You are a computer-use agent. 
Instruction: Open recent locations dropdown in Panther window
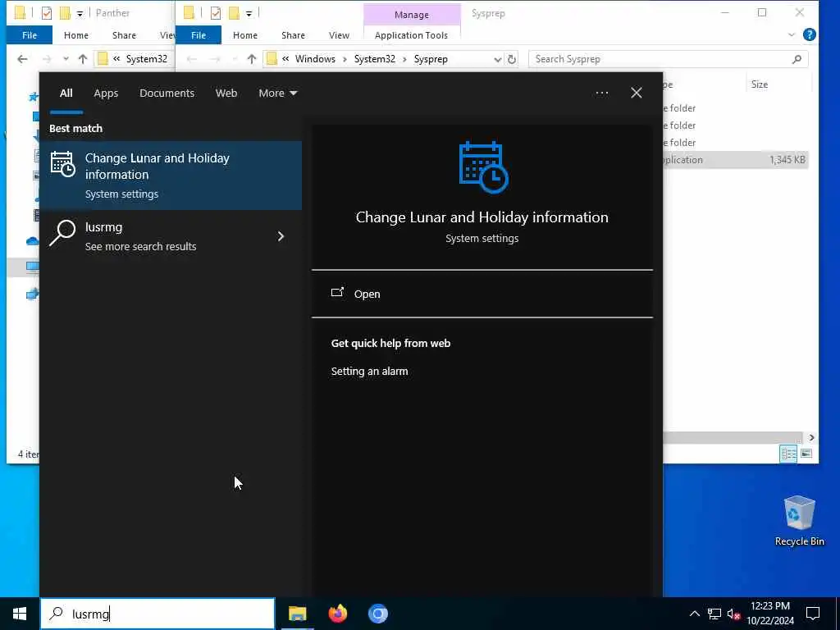tap(66, 59)
